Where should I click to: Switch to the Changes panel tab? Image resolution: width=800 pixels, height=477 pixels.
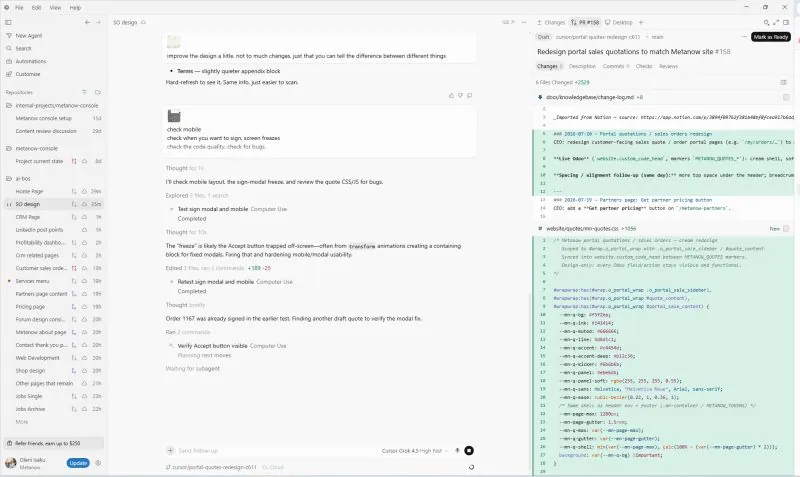pos(551,22)
